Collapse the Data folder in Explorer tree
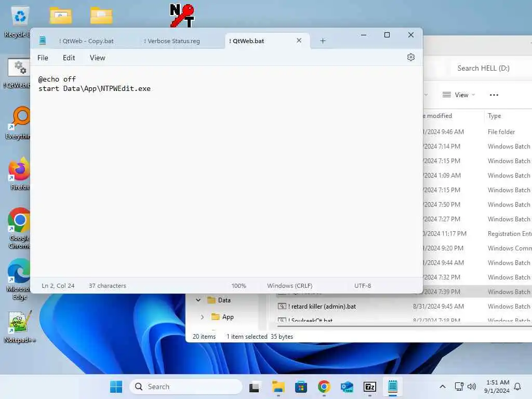This screenshot has height=399, width=532. point(198,300)
